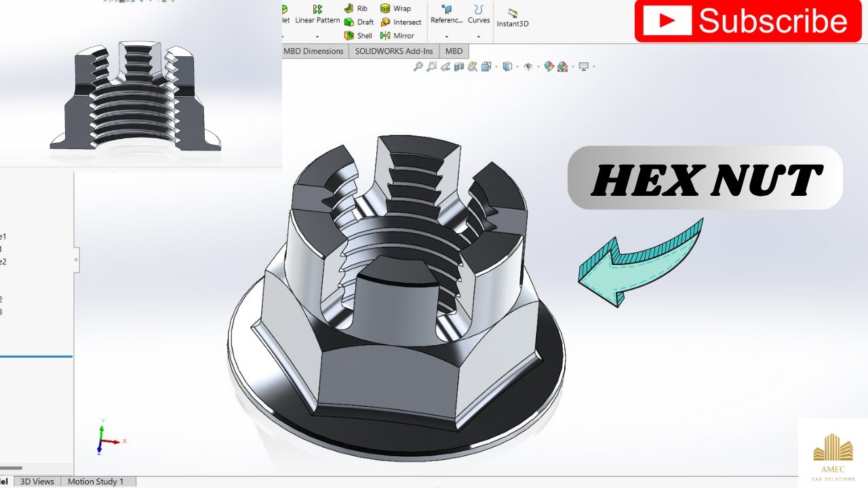The image size is (868, 488).
Task: Toggle the Section View icon
Action: click(x=459, y=66)
